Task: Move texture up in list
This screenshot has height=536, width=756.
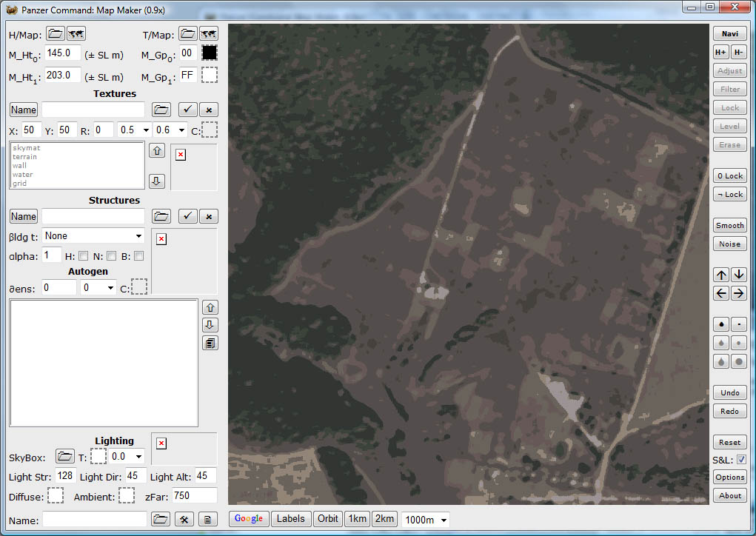Action: click(x=157, y=151)
